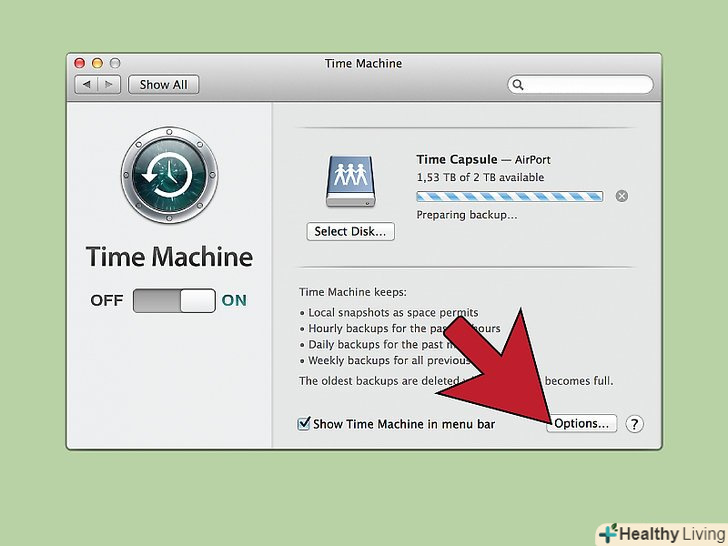Screen dimensions: 728x546
Task: Click the back navigation arrow
Action: click(86, 84)
